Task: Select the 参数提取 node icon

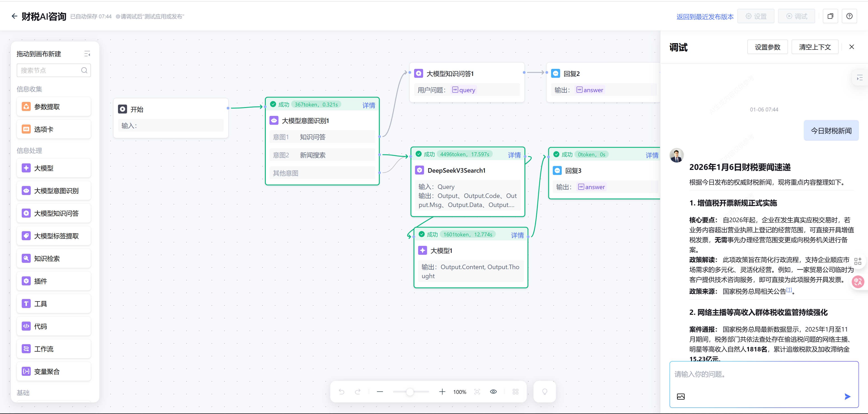Action: [26, 106]
